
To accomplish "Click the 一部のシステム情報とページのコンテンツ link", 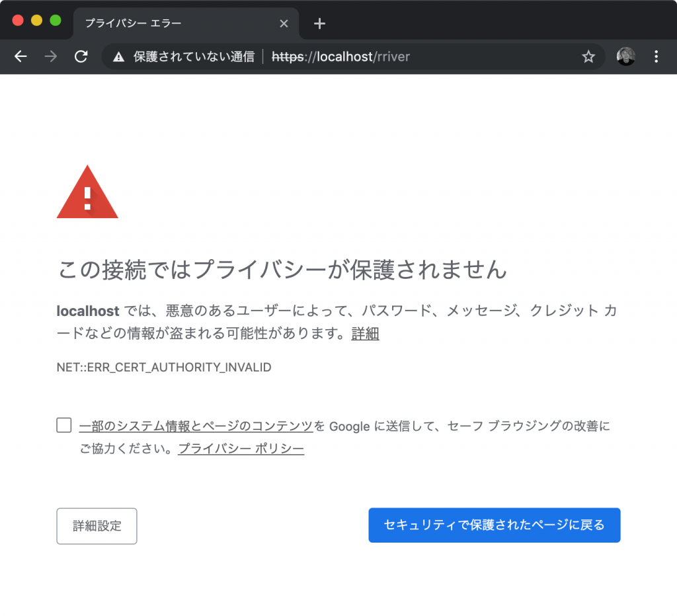I will (x=195, y=425).
